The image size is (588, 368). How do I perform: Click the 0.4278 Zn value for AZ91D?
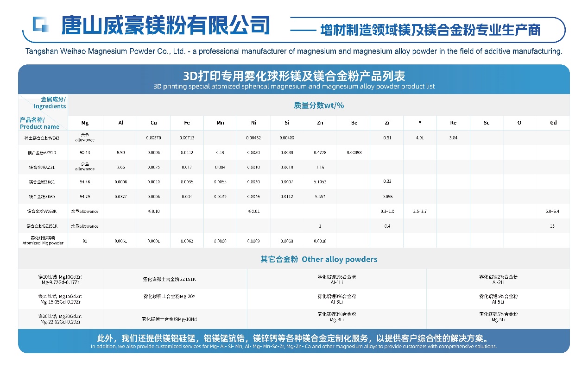(320, 152)
